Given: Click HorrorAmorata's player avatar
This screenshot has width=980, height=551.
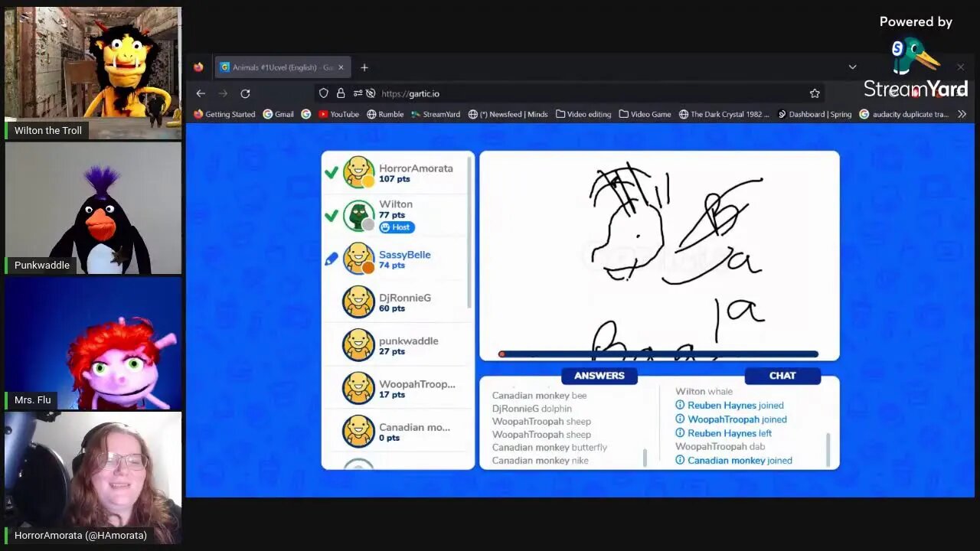Looking at the screenshot, I should [358, 172].
